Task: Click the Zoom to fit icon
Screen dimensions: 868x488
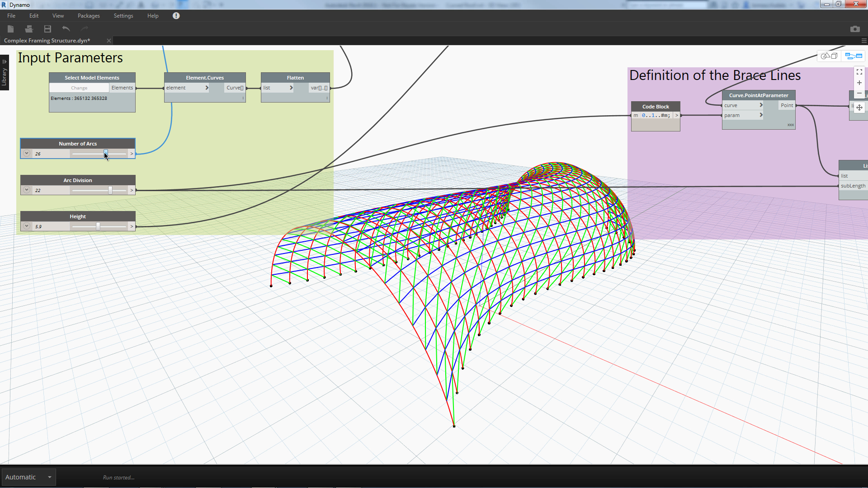Action: pos(859,72)
